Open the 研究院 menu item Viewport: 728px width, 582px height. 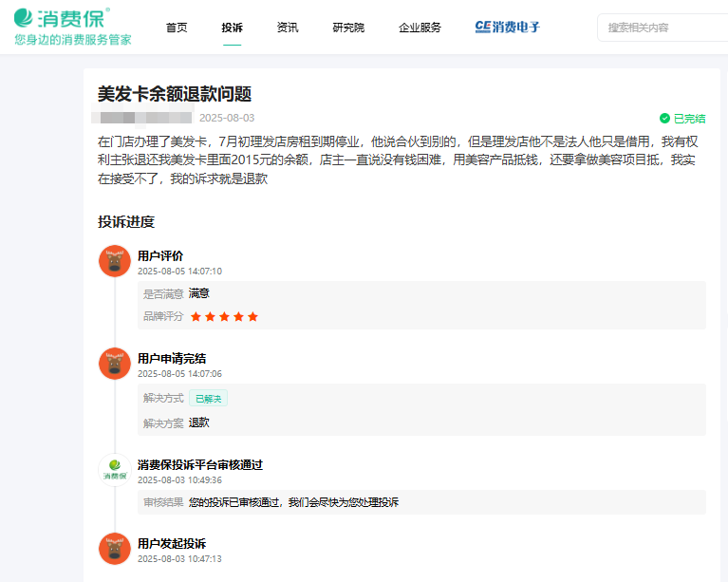348,28
